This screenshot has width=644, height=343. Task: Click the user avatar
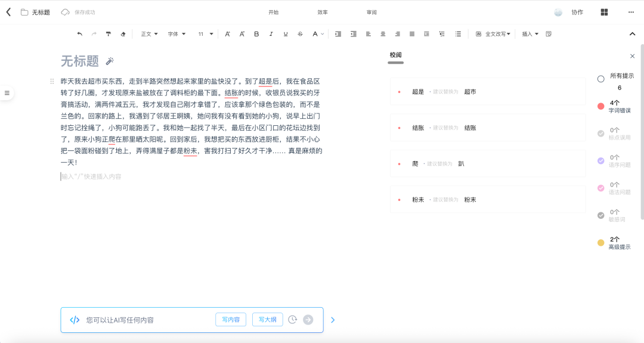coord(558,13)
